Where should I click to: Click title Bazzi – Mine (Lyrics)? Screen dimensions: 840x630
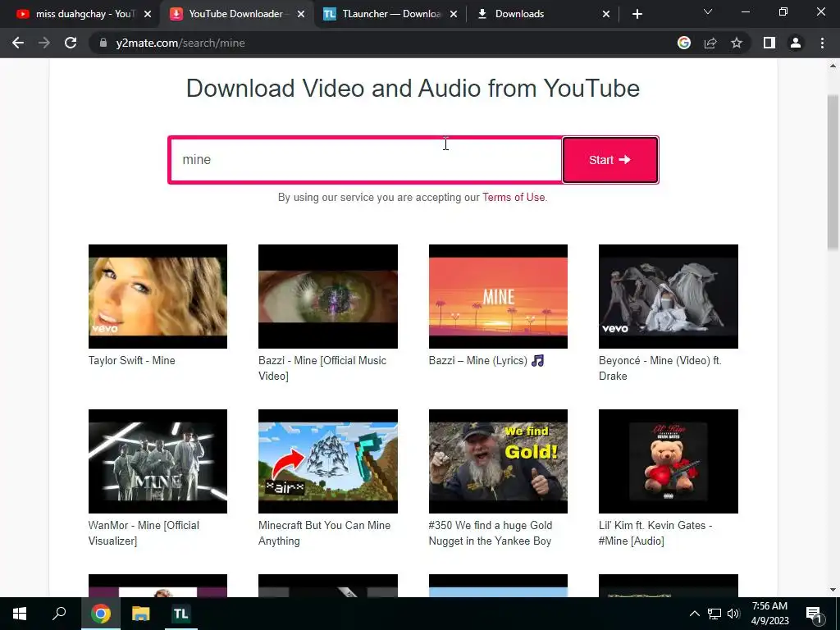pos(486,361)
